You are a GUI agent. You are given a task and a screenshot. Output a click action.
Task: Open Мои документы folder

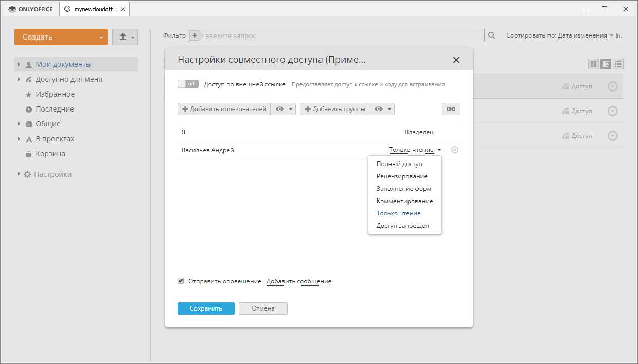(x=63, y=64)
